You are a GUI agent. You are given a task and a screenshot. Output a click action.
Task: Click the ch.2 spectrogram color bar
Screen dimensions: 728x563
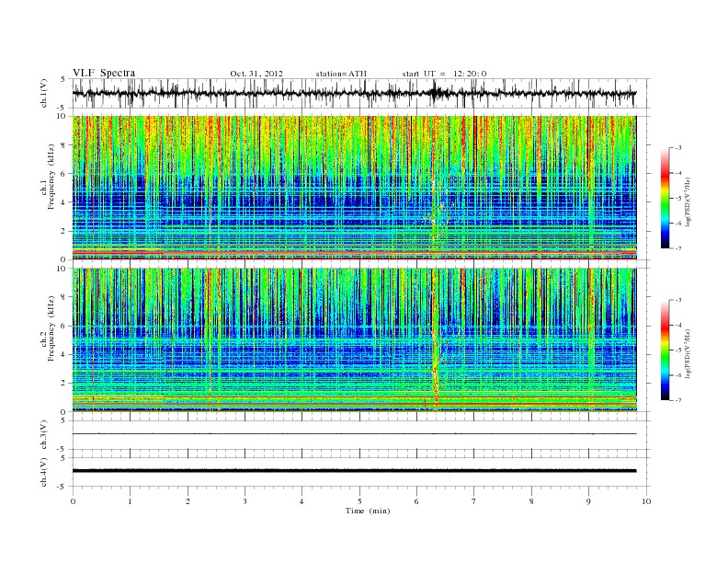coord(665,350)
